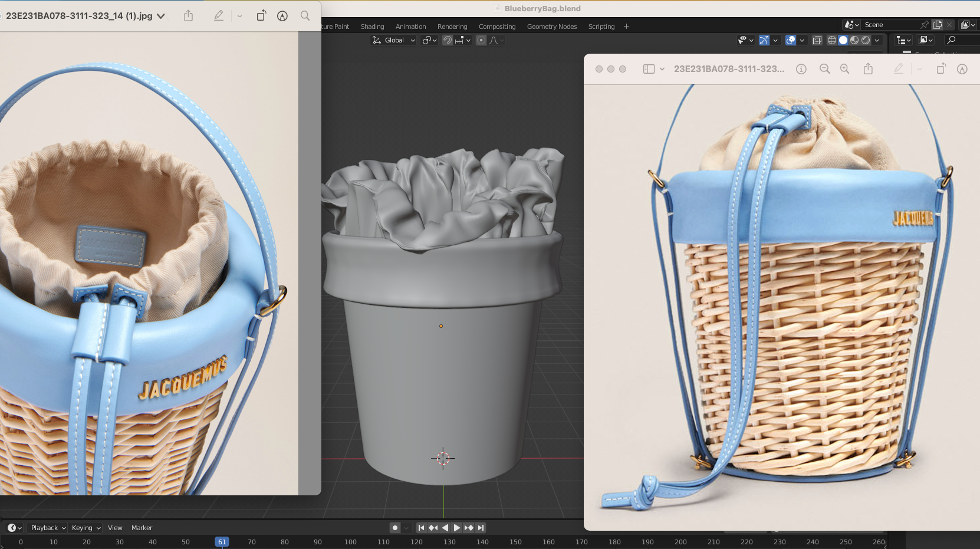
Task: Switch to Scripting workspace tab
Action: [x=601, y=27]
